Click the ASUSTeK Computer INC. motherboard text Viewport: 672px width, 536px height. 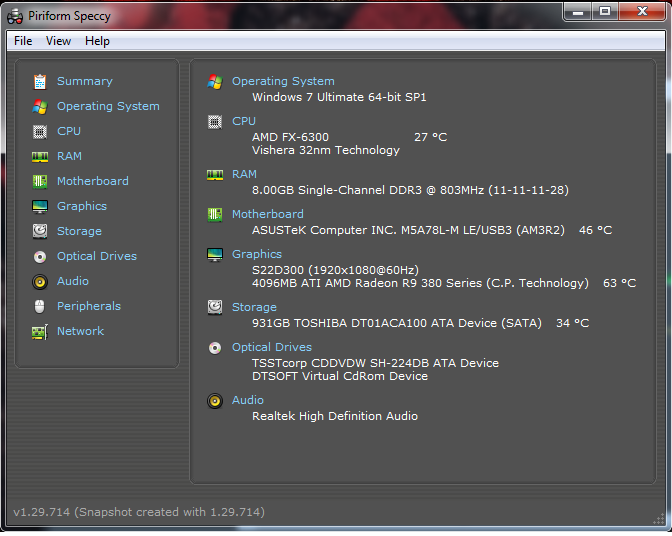pos(408,230)
